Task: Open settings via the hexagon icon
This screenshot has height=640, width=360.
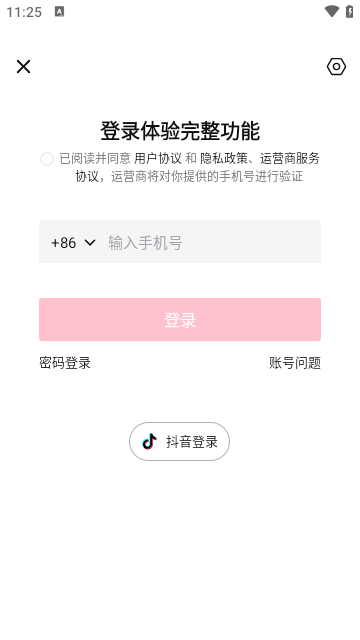Action: (x=336, y=67)
